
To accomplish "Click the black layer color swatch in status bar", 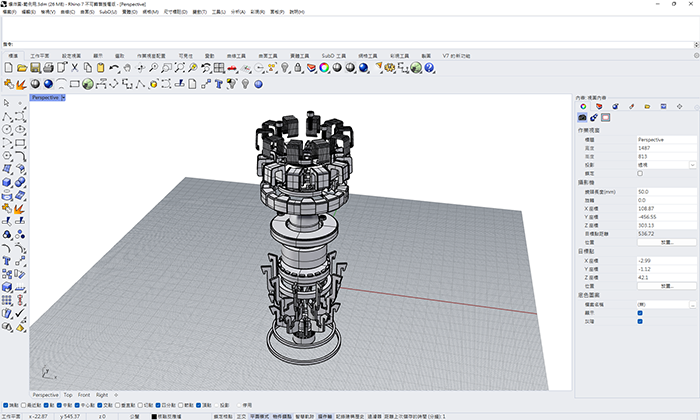I will click(152, 415).
